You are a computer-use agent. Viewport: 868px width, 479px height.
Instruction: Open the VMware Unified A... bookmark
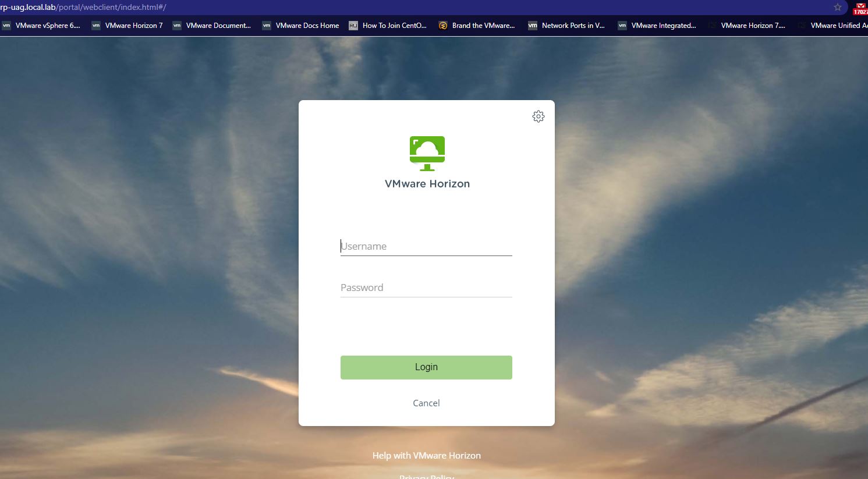pyautogui.click(x=834, y=26)
